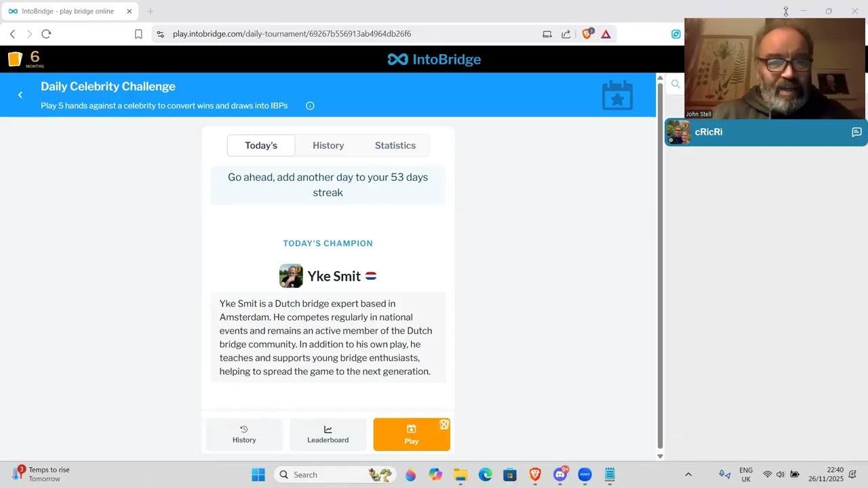Image resolution: width=868 pixels, height=488 pixels.
Task: Click the John Stell webcam video
Action: [776, 68]
